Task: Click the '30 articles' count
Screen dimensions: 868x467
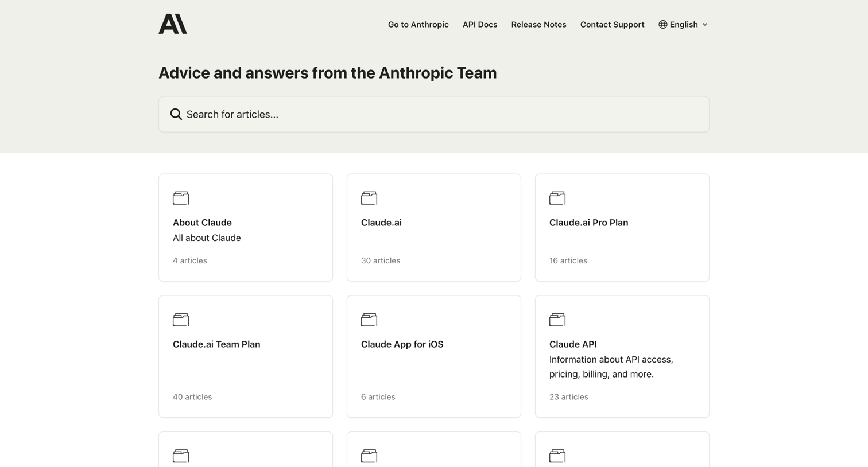Action: (381, 260)
